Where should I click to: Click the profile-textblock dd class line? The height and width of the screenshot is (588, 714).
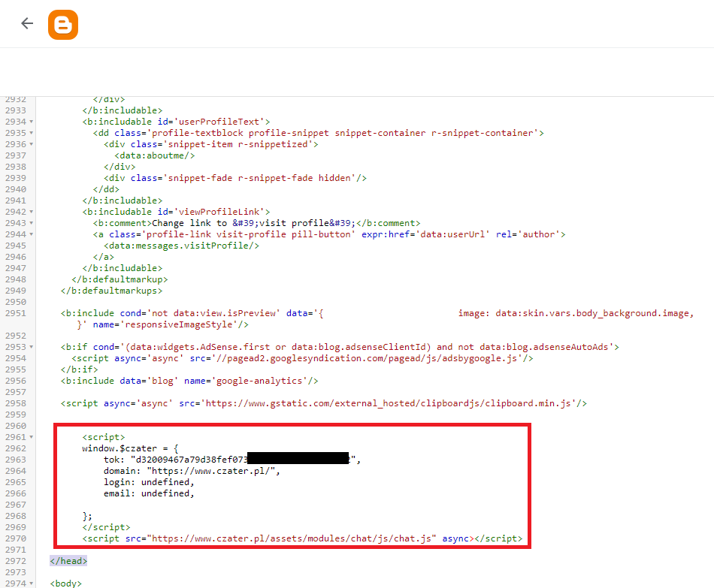(319, 133)
